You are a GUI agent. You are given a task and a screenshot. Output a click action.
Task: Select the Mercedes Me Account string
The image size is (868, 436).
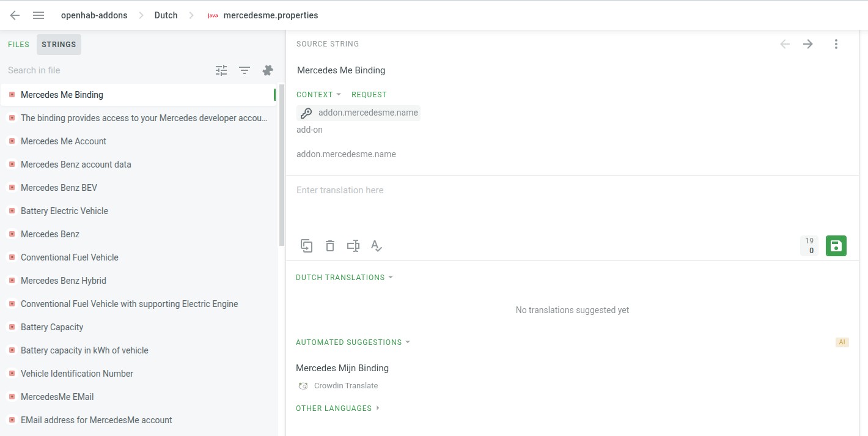pyautogui.click(x=138, y=141)
